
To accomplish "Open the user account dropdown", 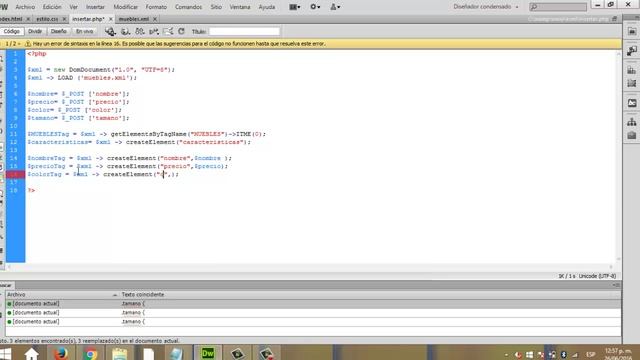I will pyautogui.click(x=335, y=7).
